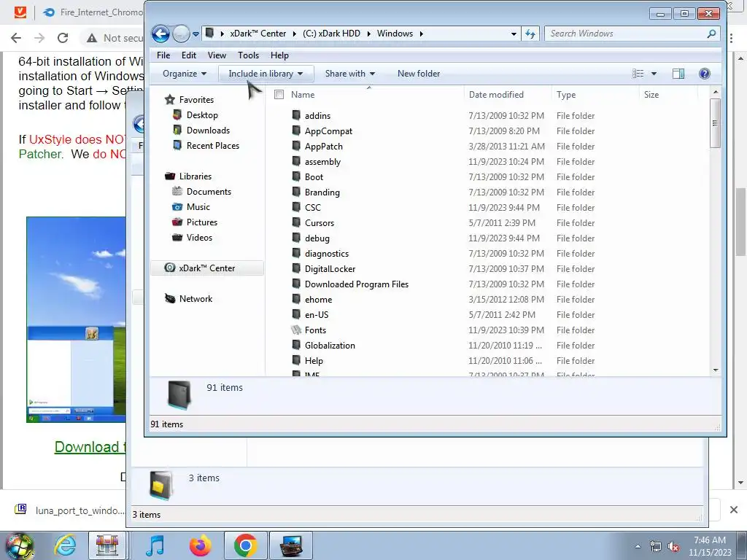Expand the arrow after xDark Center breadcrumb
Screen dimensions: 747x560
(295, 34)
